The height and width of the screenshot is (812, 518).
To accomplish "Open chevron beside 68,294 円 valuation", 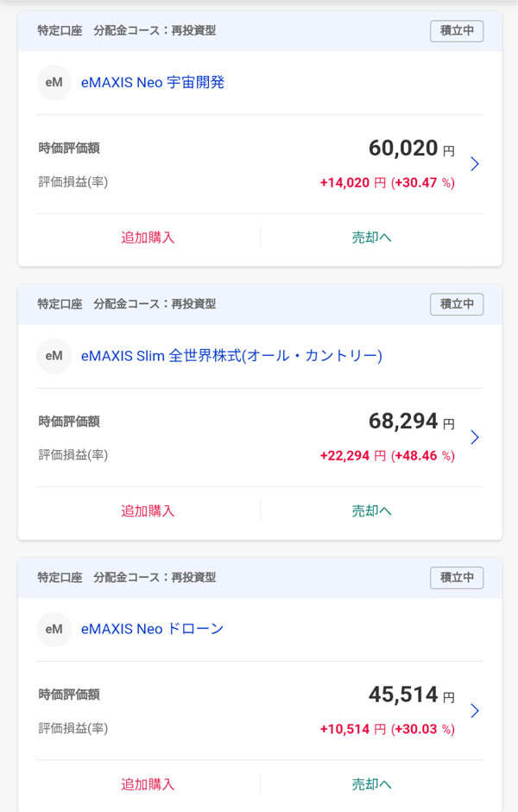I will (x=474, y=437).
